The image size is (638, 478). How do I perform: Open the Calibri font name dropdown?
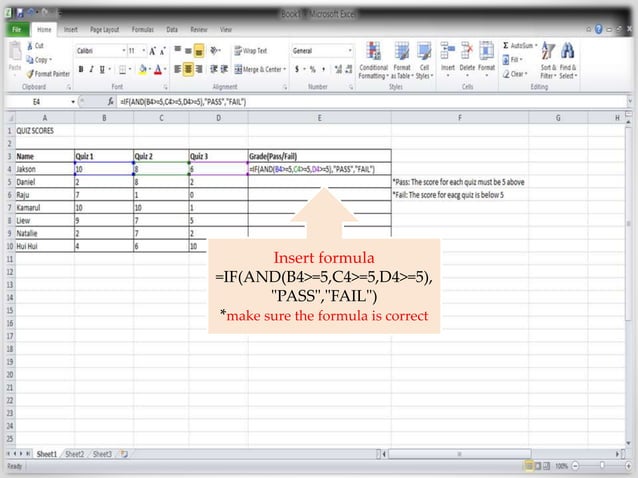(124, 51)
